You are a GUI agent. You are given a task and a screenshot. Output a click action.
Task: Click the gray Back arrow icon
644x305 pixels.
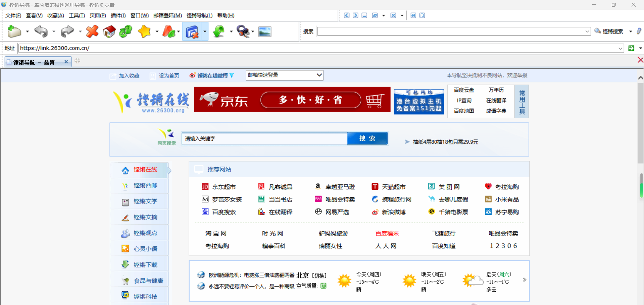pyautogui.click(x=41, y=32)
